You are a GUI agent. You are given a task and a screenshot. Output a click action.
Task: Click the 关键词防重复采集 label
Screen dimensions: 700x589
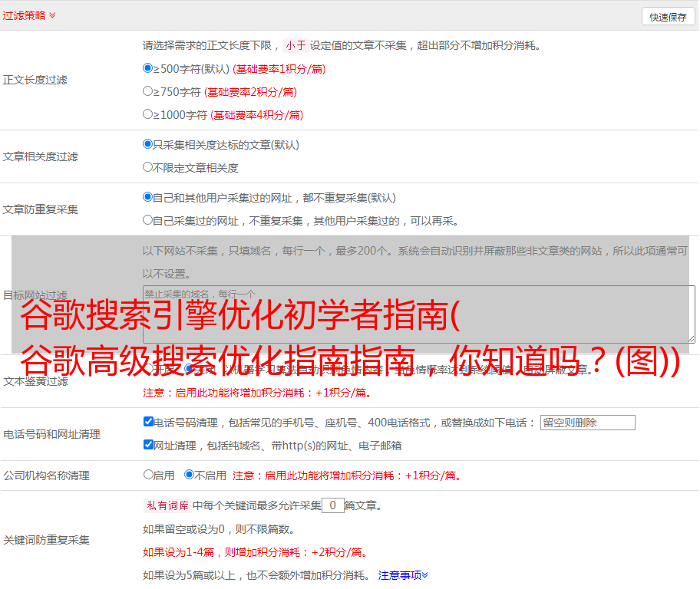click(46, 540)
